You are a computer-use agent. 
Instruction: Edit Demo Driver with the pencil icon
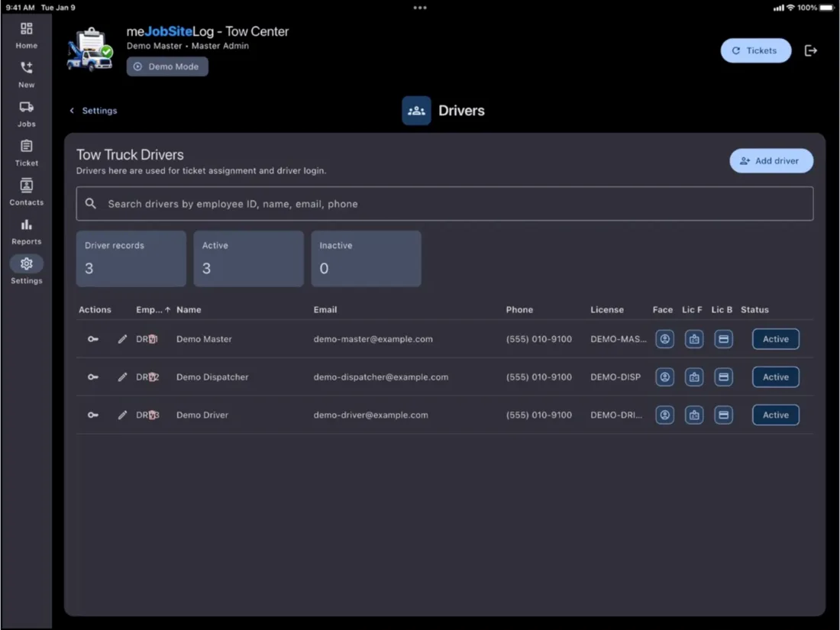[123, 415]
